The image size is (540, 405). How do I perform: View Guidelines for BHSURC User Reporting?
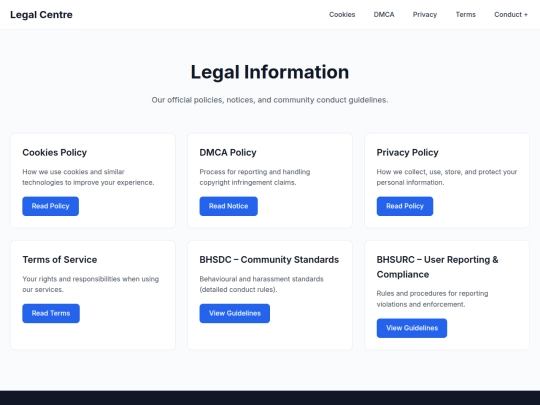tap(412, 328)
